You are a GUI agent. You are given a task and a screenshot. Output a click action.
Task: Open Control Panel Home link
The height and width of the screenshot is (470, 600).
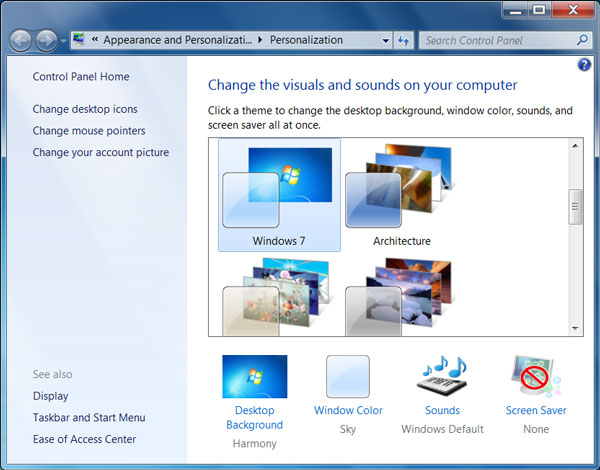coord(81,77)
